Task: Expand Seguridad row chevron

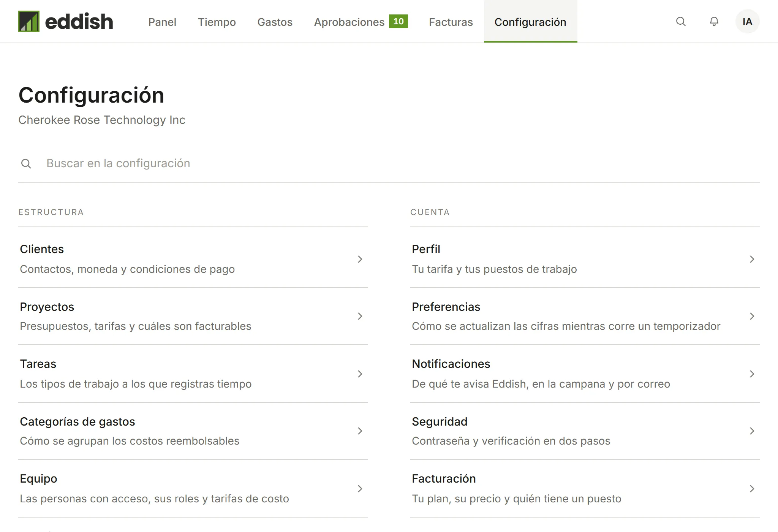Action: coord(752,431)
